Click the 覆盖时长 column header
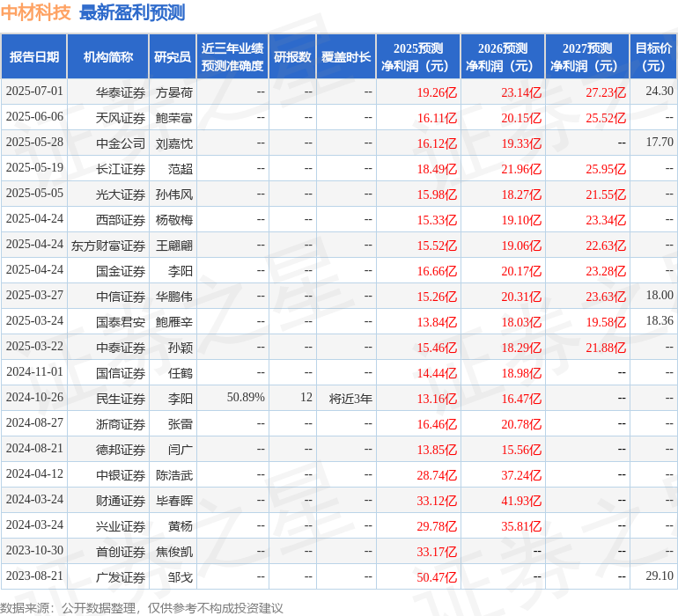 click(x=346, y=56)
